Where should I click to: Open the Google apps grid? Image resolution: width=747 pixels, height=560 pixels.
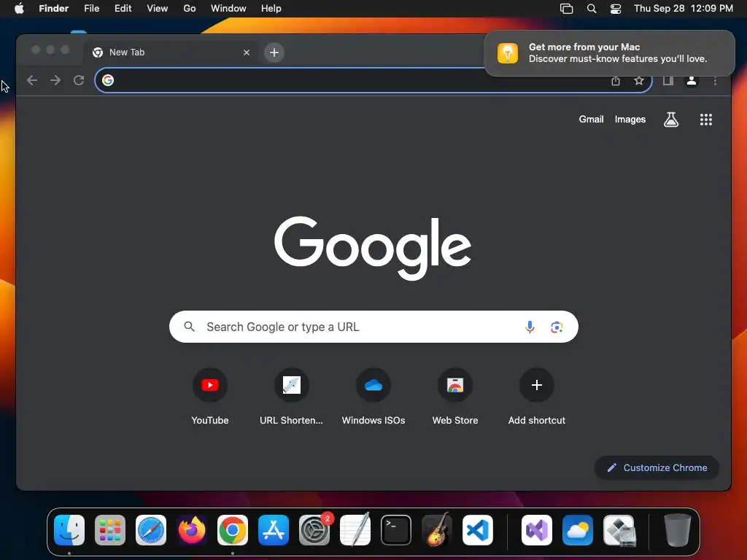click(x=705, y=120)
